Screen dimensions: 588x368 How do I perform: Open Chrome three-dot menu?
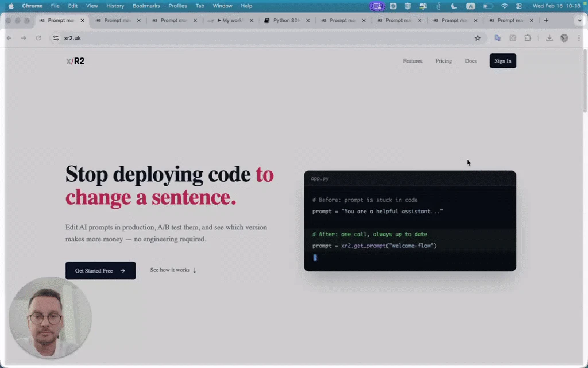point(579,38)
